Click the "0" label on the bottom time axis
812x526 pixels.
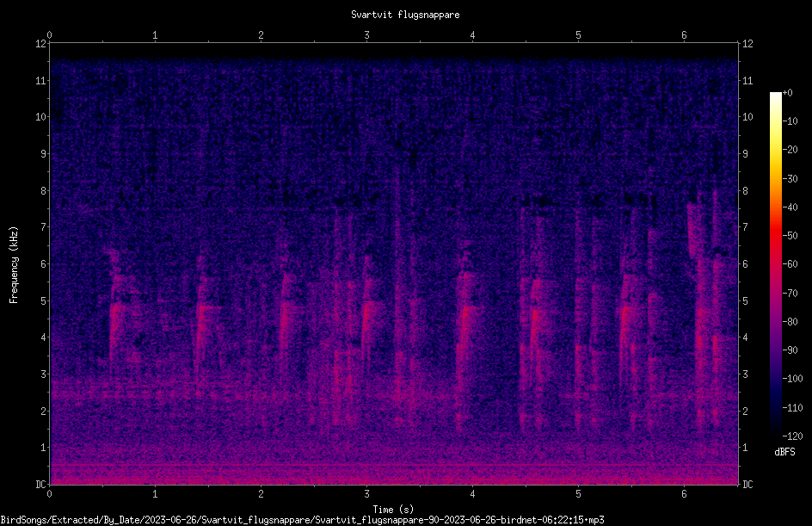pos(49,494)
